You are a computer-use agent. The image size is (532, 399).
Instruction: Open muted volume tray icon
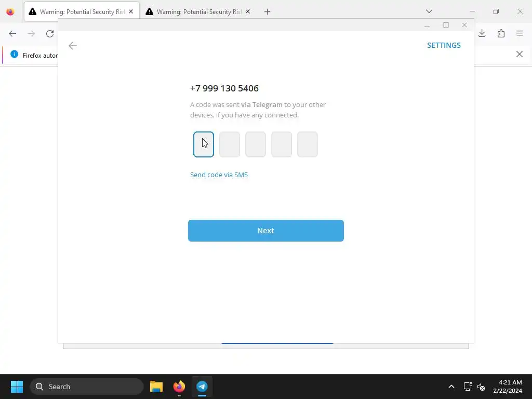click(481, 387)
